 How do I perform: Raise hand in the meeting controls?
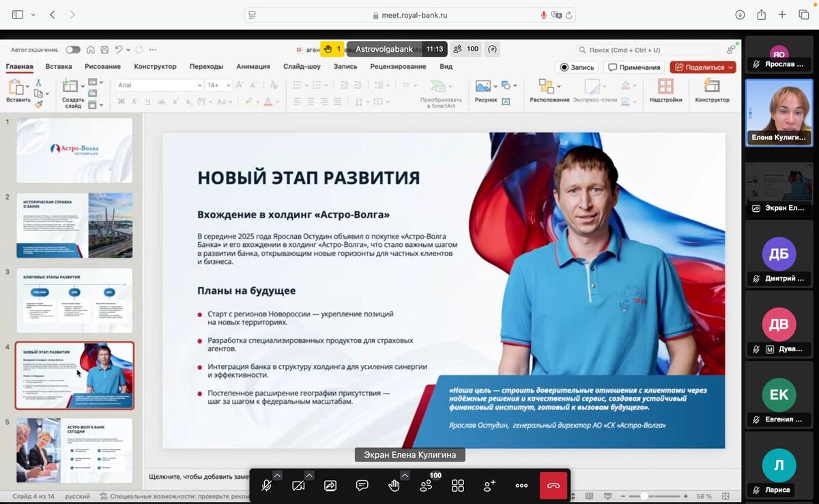coord(394,486)
